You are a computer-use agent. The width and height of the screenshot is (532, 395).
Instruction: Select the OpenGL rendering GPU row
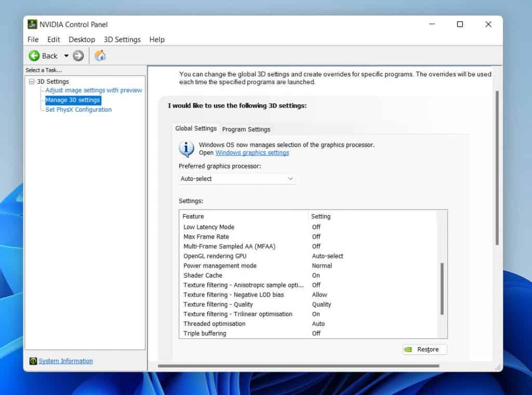[x=308, y=256]
